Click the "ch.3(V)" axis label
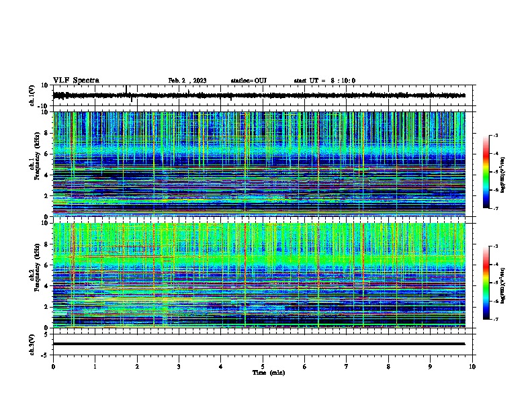Image resolution: width=532 pixels, height=411 pixels. [x=32, y=345]
